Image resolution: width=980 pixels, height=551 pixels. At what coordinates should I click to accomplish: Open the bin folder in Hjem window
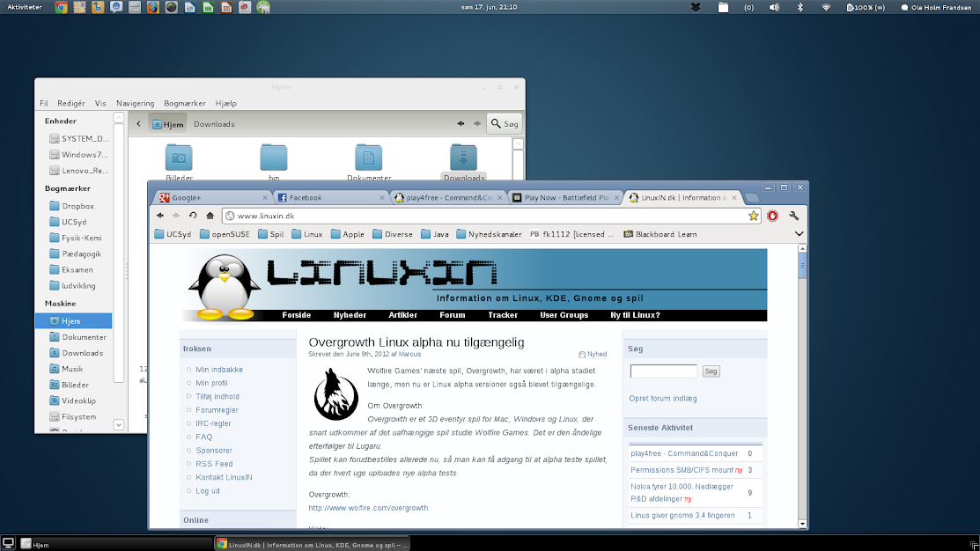274,158
